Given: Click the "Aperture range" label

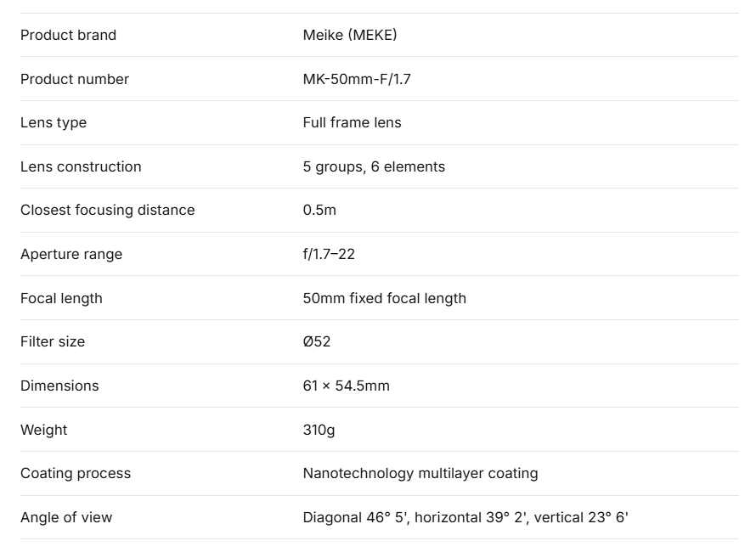Looking at the screenshot, I should coord(71,254).
